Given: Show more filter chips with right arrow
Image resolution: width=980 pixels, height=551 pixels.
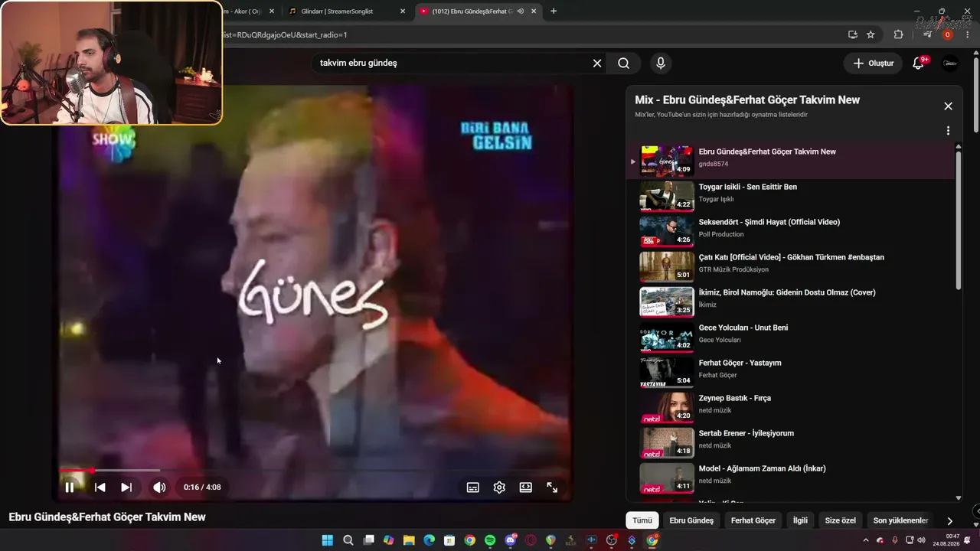Looking at the screenshot, I should point(950,520).
